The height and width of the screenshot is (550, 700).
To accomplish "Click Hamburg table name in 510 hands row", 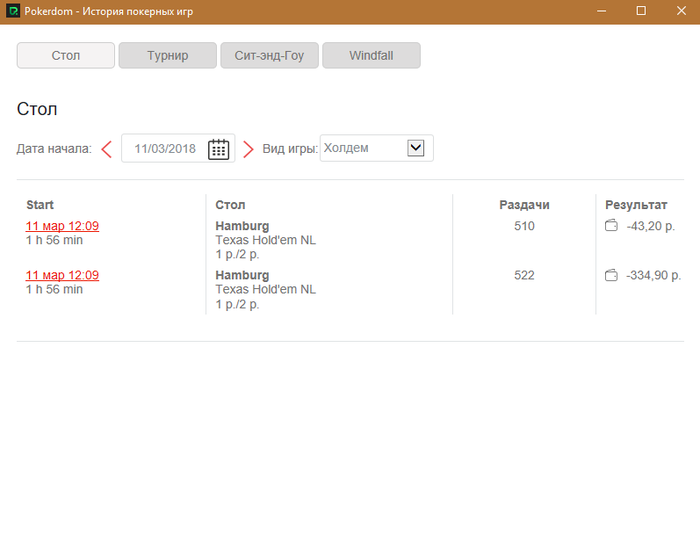I will coord(242,226).
